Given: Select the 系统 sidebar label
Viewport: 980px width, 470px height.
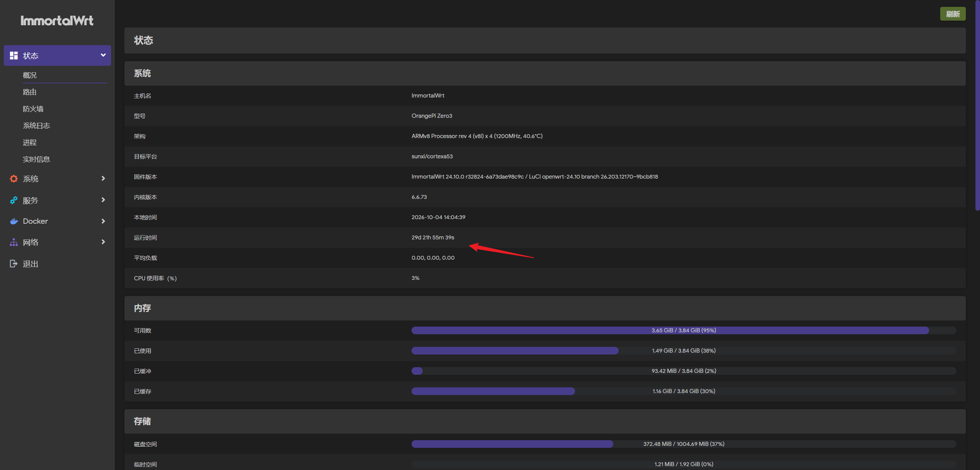Looking at the screenshot, I should coord(31,179).
